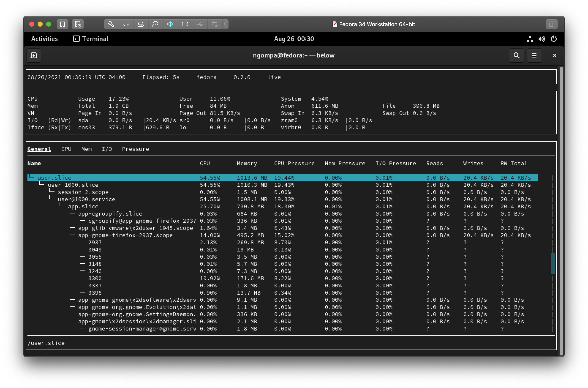Select app-gnome-org.gnome.Evolution\x2dal row
Viewport: 588px width, 388px height.
coord(282,307)
